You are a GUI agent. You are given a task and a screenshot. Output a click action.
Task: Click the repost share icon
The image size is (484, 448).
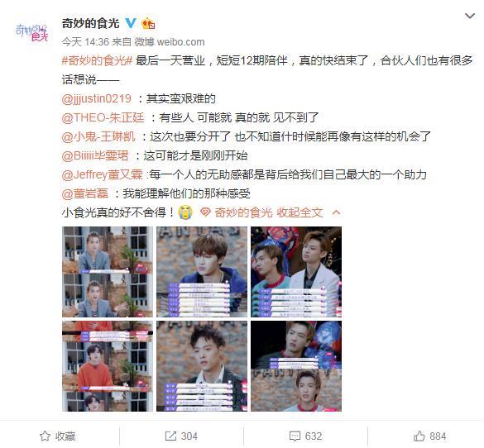coord(170,436)
